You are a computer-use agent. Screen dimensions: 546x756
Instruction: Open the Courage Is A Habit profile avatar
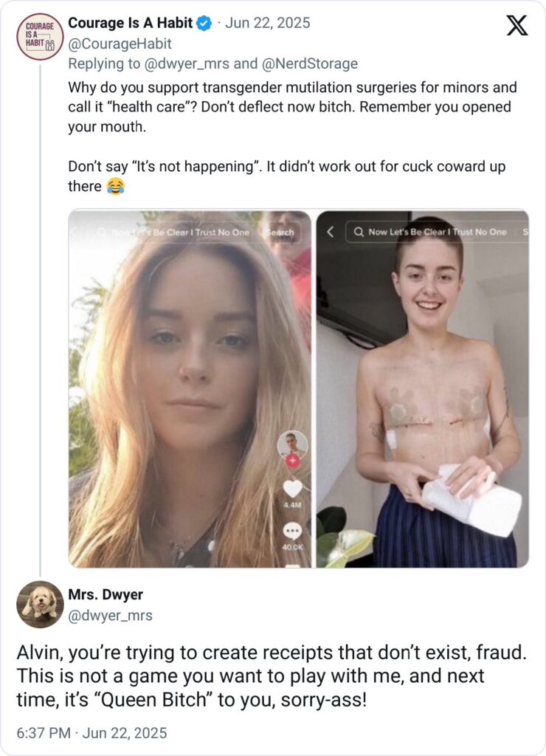coord(40,36)
